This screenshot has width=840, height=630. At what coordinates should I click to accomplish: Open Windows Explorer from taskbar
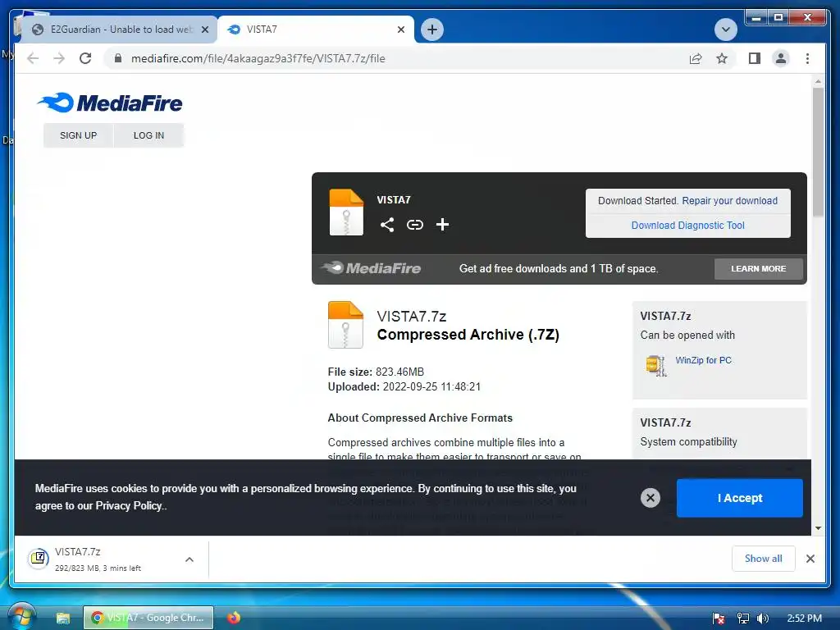pyautogui.click(x=63, y=619)
